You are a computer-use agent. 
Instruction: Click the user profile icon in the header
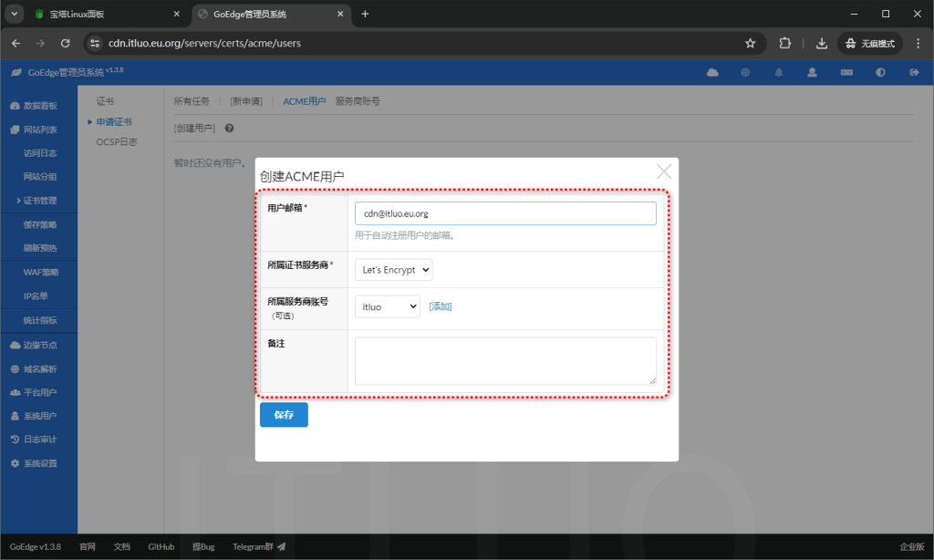point(812,71)
